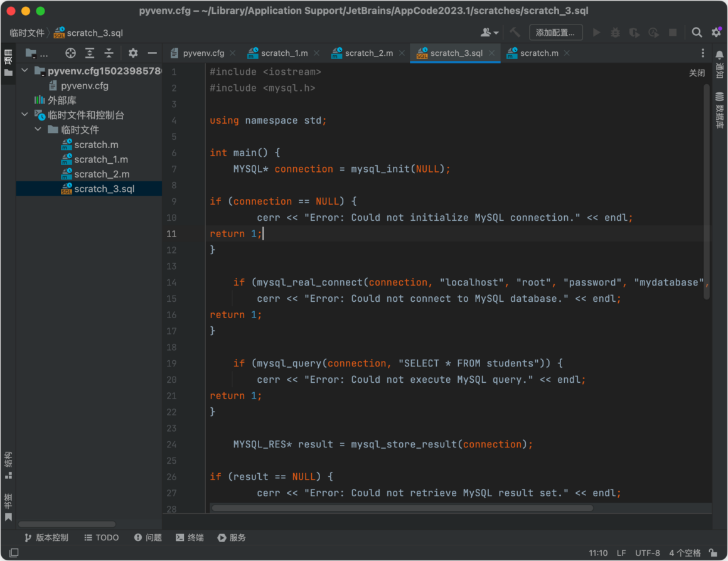
Task: Toggle tool window bars icon in status bar
Action: pyautogui.click(x=14, y=553)
